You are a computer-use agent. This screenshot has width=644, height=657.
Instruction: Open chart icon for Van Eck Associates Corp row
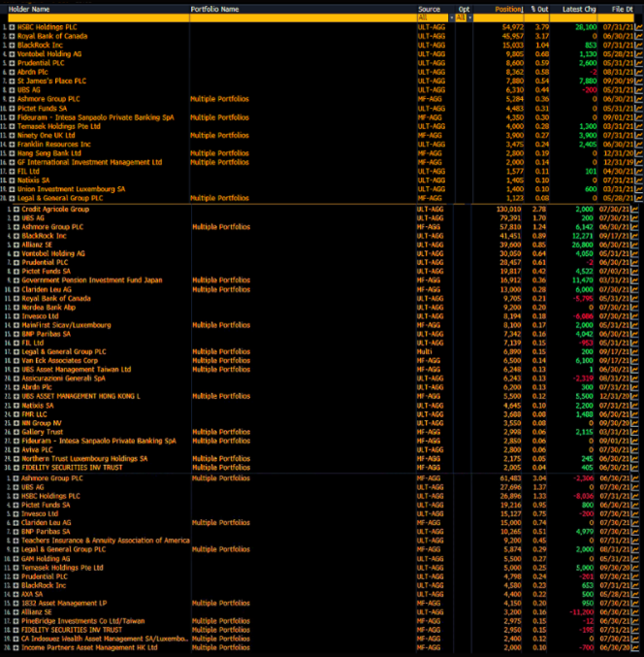635,361
